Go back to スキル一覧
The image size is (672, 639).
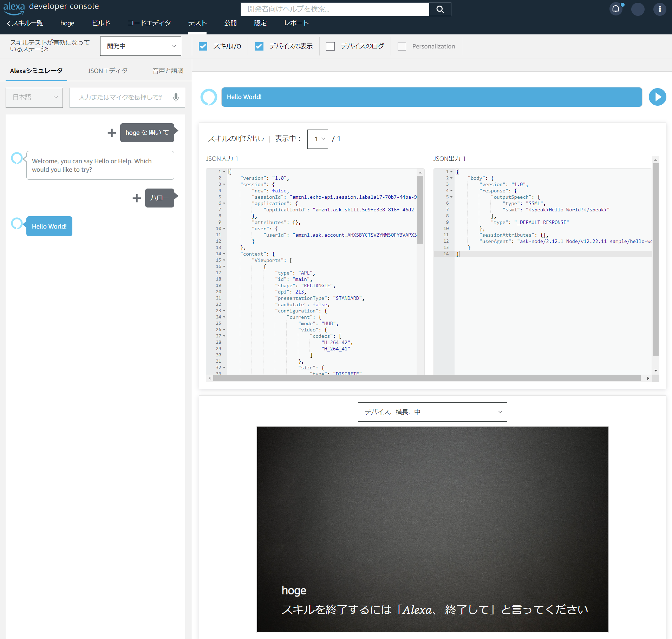(25, 23)
